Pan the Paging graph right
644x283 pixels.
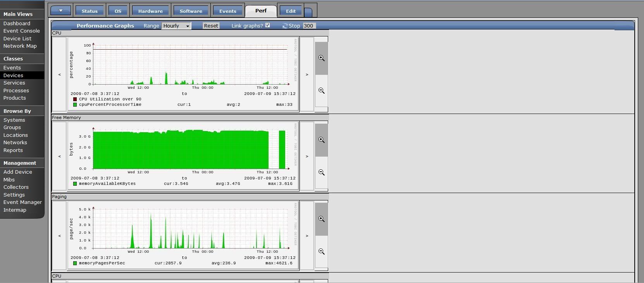point(307,236)
